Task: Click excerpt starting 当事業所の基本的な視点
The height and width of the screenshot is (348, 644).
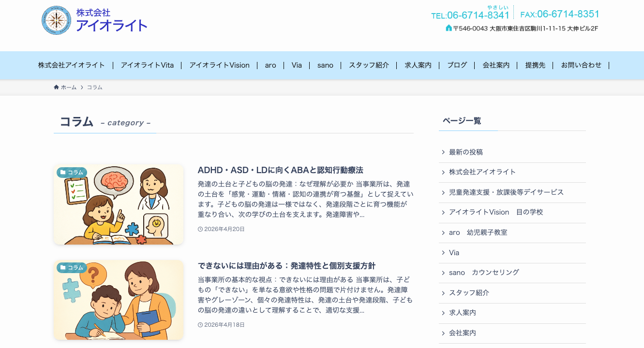Action: (305, 295)
